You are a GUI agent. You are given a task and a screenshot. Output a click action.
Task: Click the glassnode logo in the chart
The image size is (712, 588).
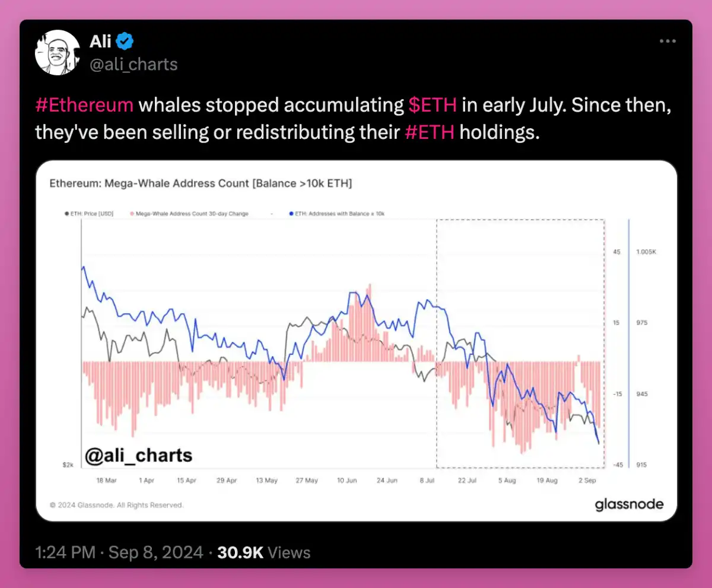click(x=629, y=505)
